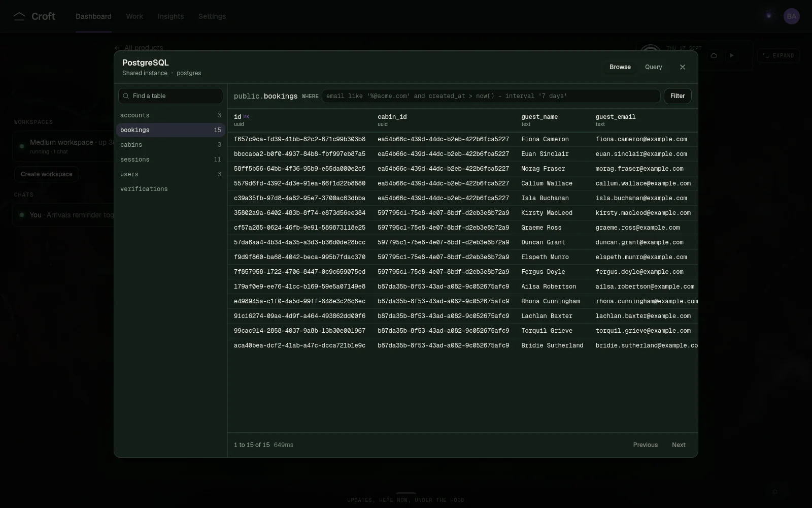Click callum.wallace@example.com email cell
This screenshot has width=812, height=508.
tap(643, 183)
